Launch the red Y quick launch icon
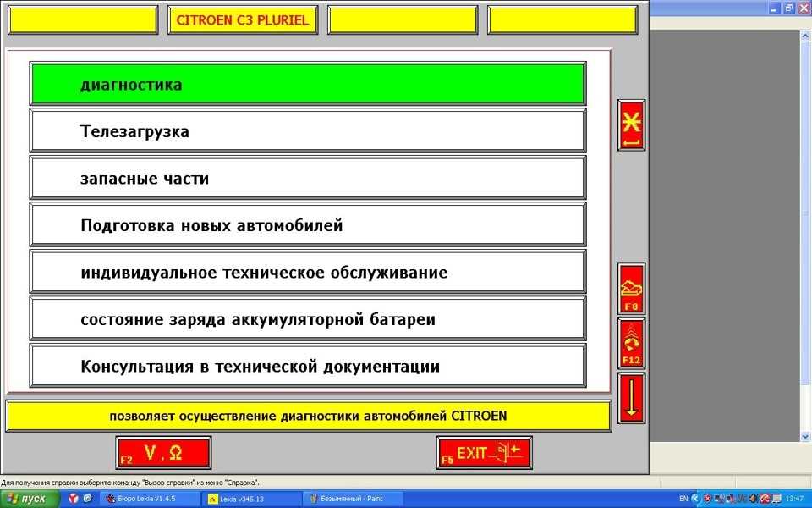 (x=74, y=499)
